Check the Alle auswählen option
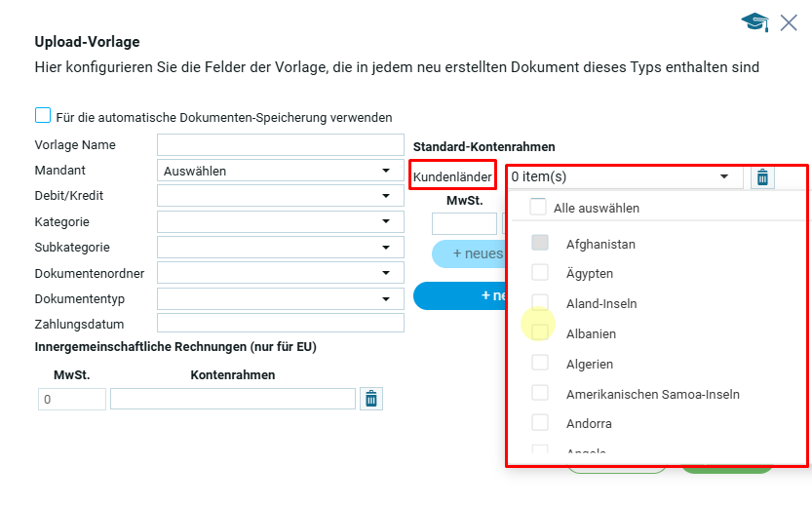 538,208
